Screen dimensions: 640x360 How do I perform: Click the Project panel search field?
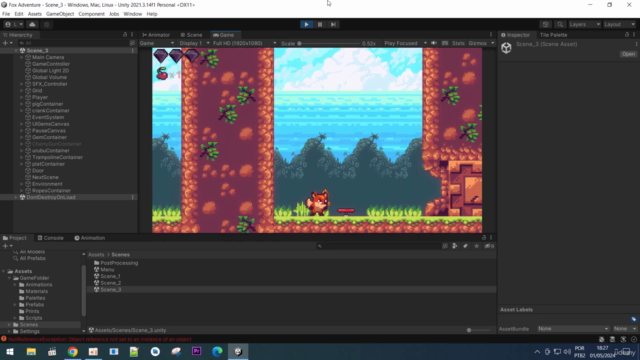pos(378,246)
